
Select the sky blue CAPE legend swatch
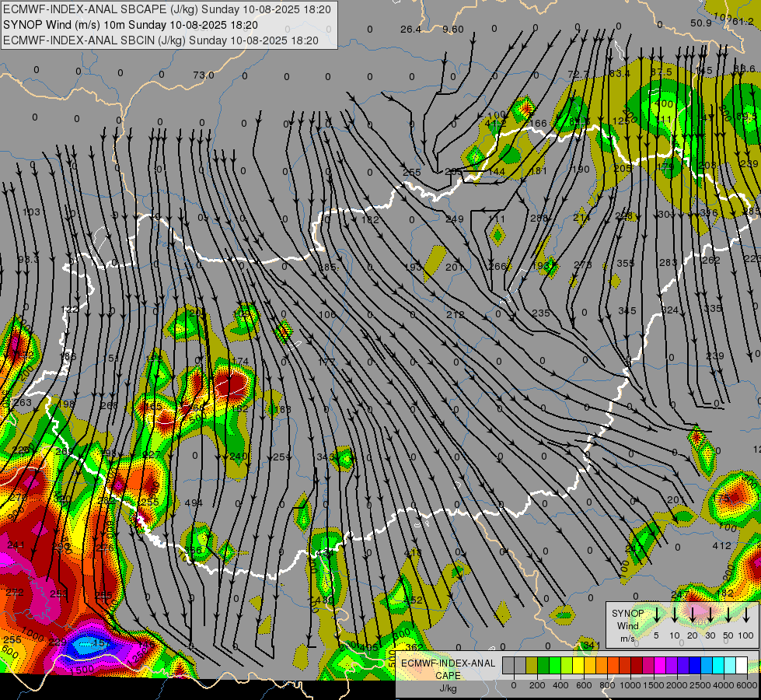click(706, 666)
